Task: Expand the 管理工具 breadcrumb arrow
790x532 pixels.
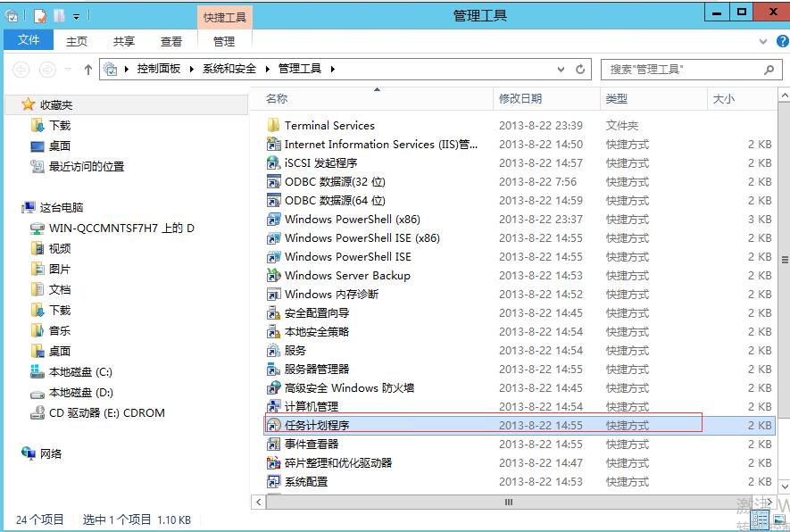Action: click(333, 69)
